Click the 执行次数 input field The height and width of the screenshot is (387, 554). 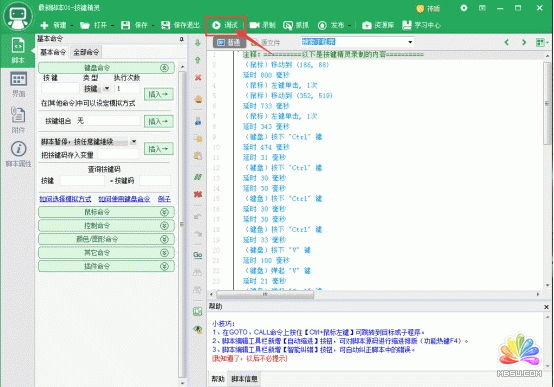click(x=127, y=88)
